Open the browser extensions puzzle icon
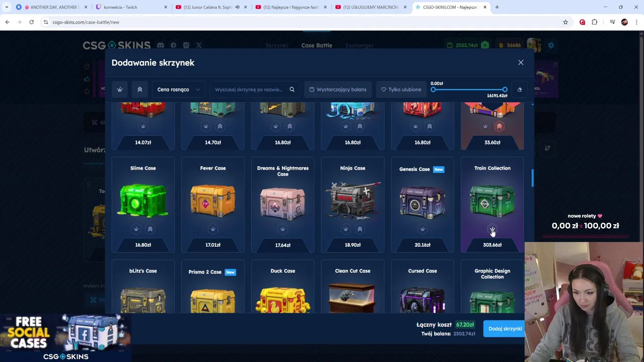 point(595,22)
